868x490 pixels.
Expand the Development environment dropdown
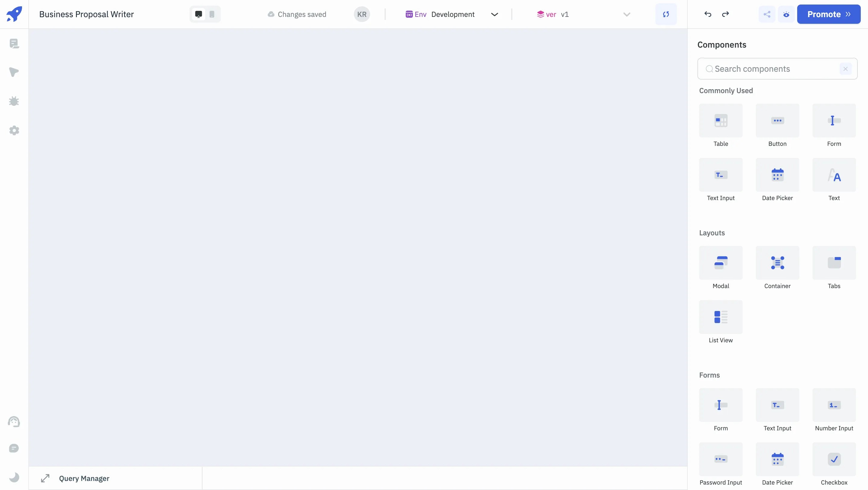click(494, 14)
